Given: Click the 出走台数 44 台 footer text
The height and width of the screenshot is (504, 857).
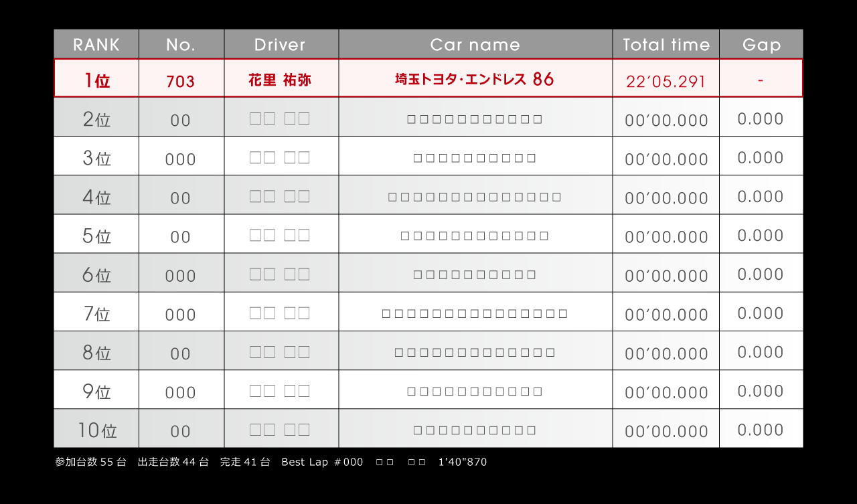Looking at the screenshot, I should click(x=173, y=462).
